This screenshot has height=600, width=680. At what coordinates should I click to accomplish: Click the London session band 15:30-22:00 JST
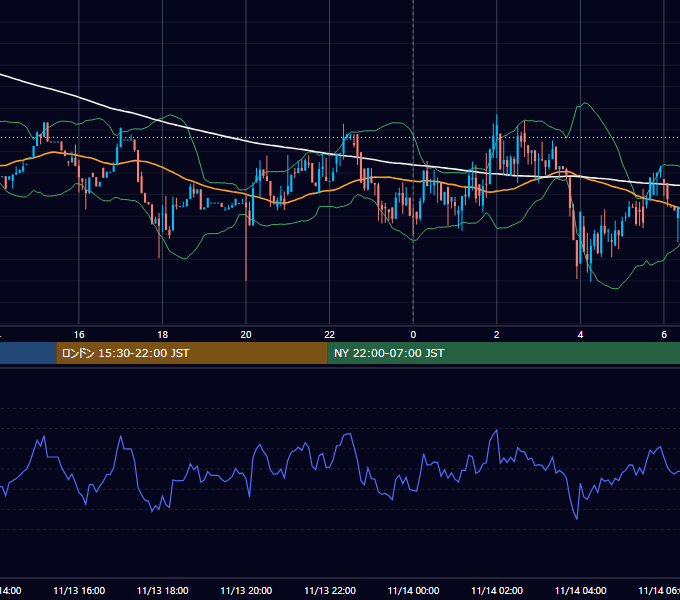coord(192,353)
